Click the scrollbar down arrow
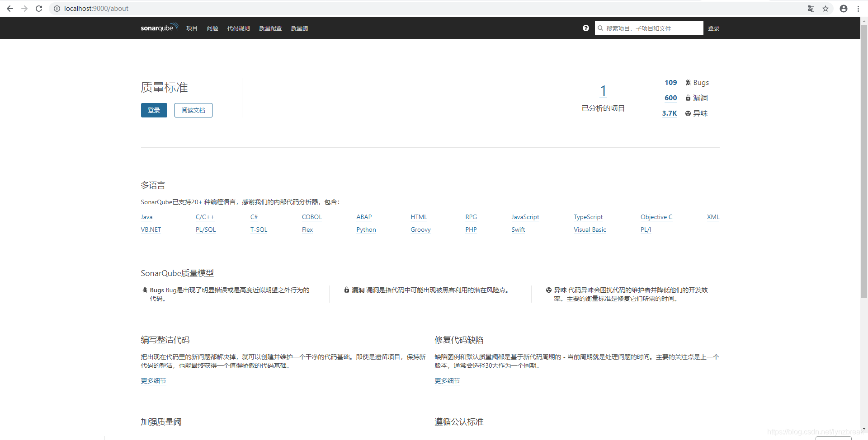The image size is (868, 440). pyautogui.click(x=864, y=429)
